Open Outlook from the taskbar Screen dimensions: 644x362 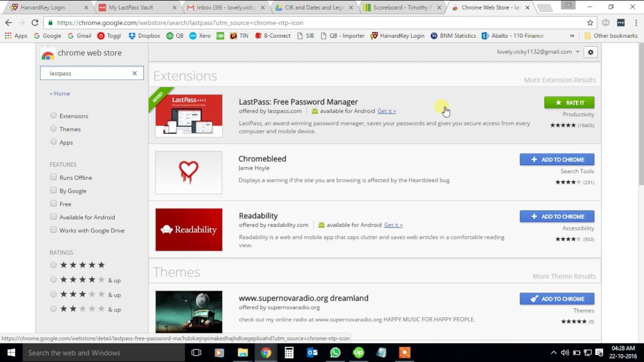[x=312, y=352]
